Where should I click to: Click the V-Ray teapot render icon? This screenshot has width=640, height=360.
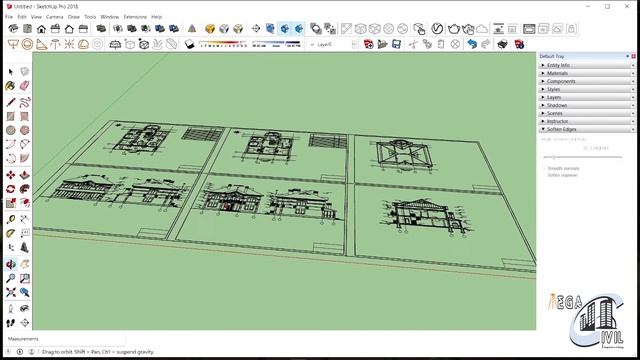(x=454, y=29)
